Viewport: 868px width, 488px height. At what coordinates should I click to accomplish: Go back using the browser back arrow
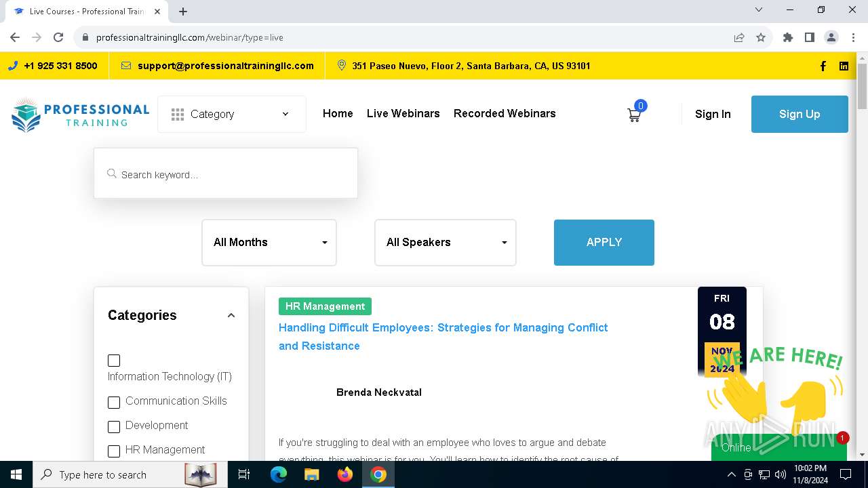pyautogui.click(x=15, y=37)
